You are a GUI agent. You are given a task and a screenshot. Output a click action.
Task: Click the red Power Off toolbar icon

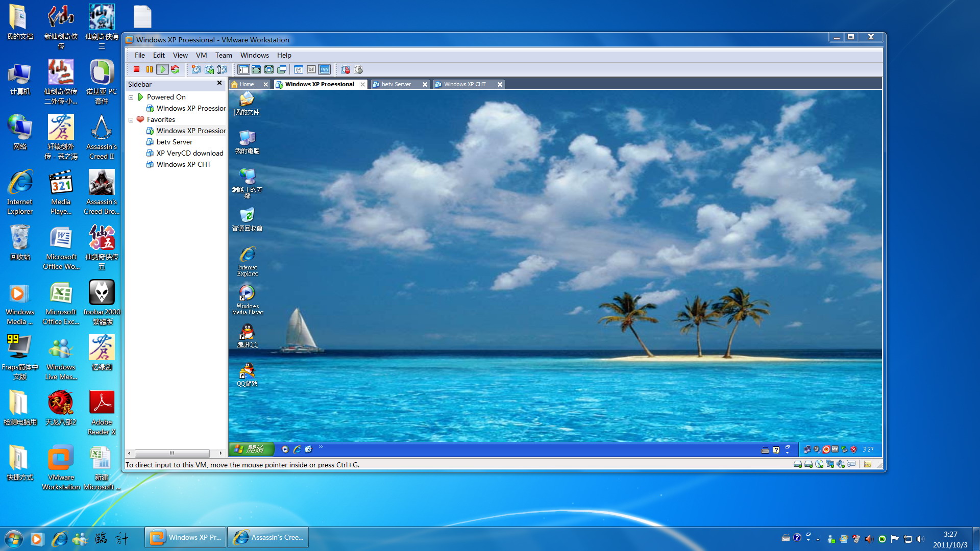pos(136,69)
